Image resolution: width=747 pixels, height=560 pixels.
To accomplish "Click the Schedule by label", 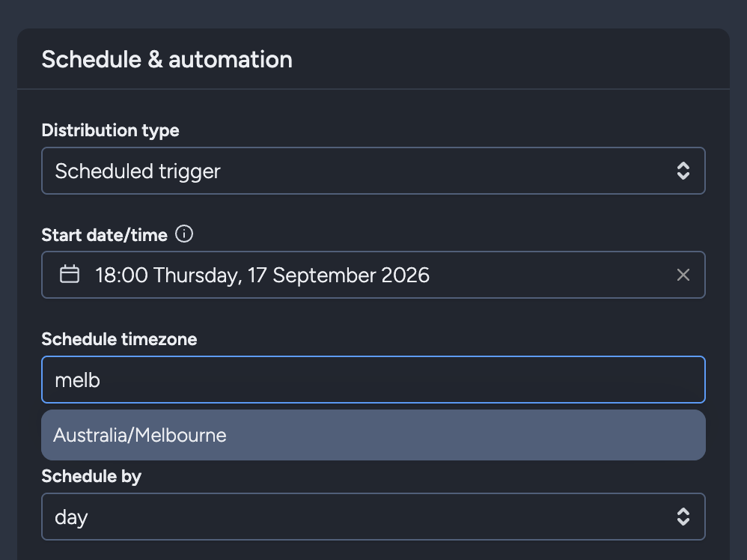I will click(x=91, y=477).
